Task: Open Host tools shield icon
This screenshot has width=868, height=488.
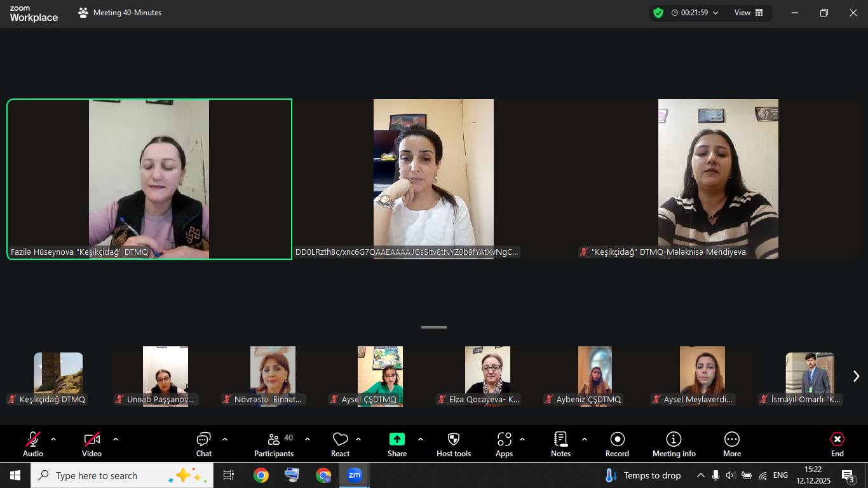Action: coord(453,440)
